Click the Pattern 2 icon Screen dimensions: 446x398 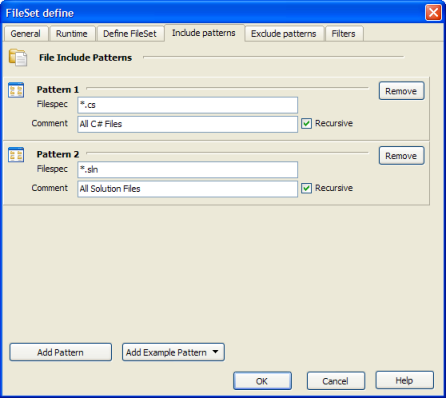[x=16, y=155]
